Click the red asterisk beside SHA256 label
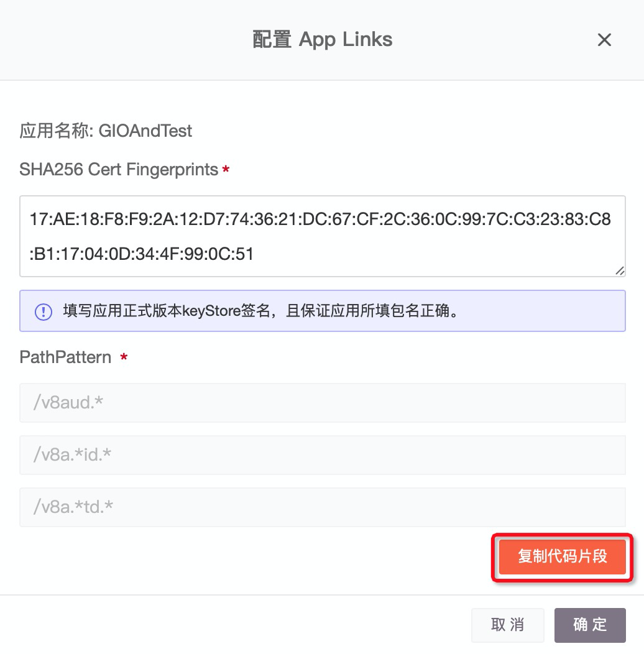This screenshot has height=654, width=644. coord(226,169)
